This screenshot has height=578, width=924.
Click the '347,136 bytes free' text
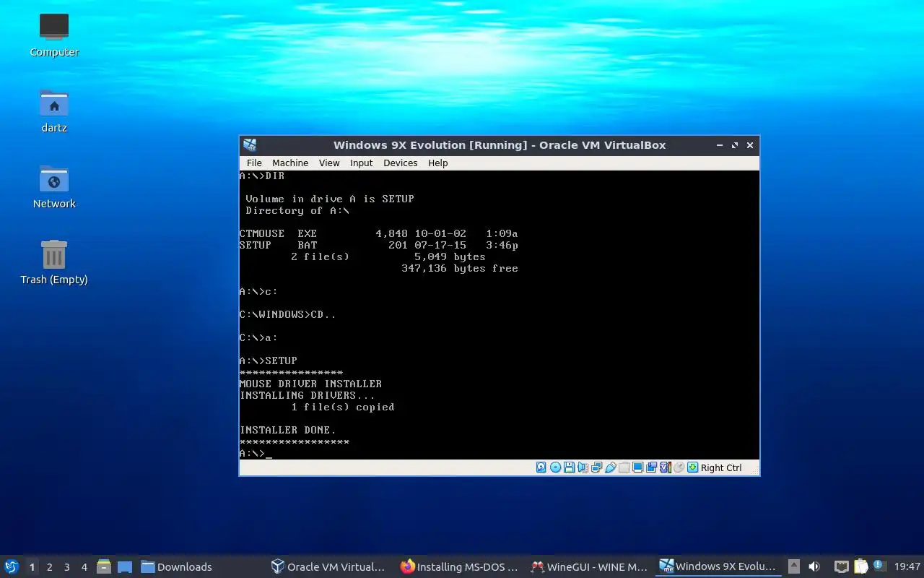pos(459,268)
